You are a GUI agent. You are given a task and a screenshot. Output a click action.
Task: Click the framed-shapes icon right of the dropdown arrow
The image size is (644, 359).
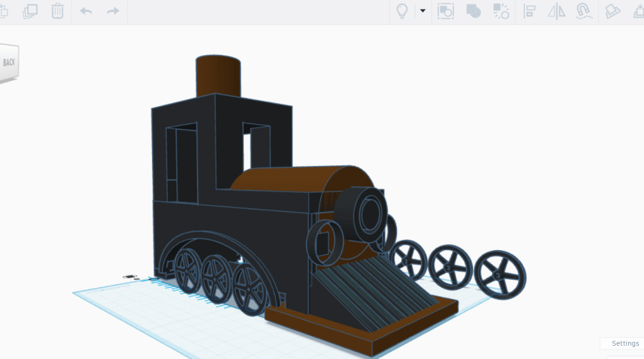[x=446, y=11]
